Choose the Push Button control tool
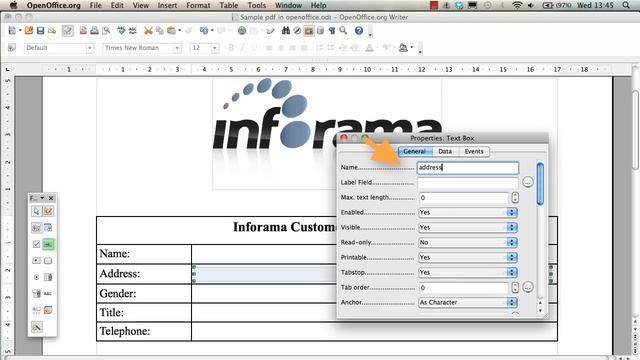The width and height of the screenshot is (640, 360). (48, 260)
